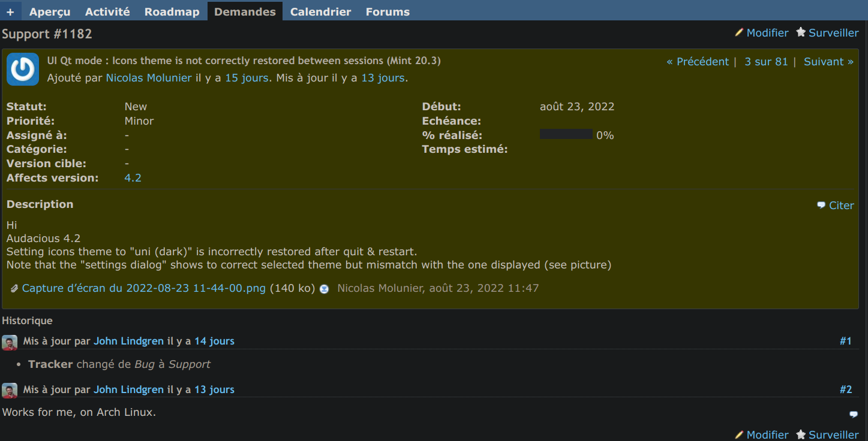
Task: Click Citer quote bubble icon in description
Action: point(821,206)
